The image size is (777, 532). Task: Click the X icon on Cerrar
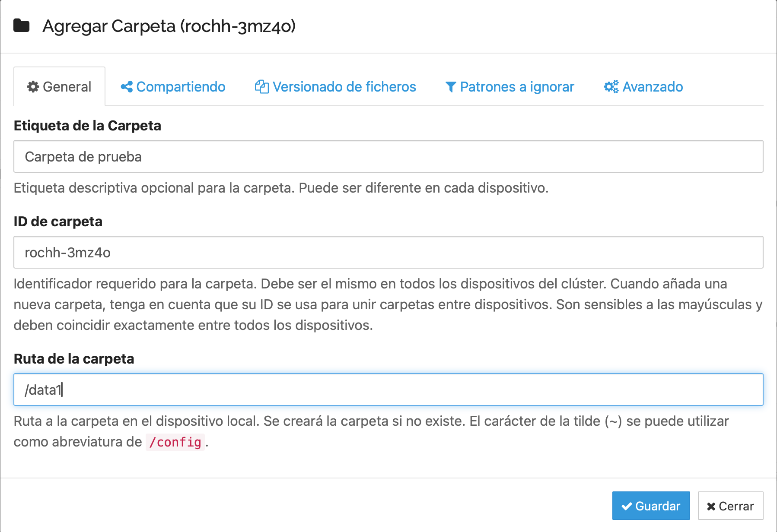click(711, 506)
